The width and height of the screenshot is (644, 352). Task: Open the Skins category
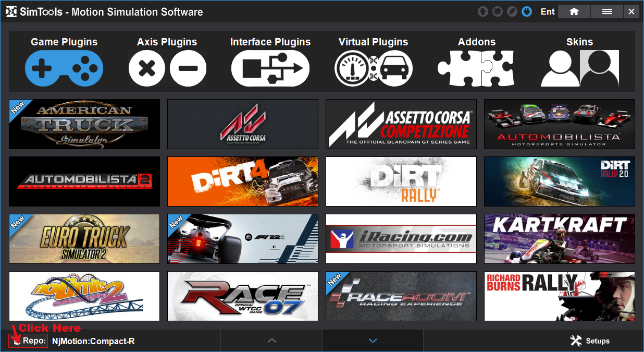pos(580,62)
